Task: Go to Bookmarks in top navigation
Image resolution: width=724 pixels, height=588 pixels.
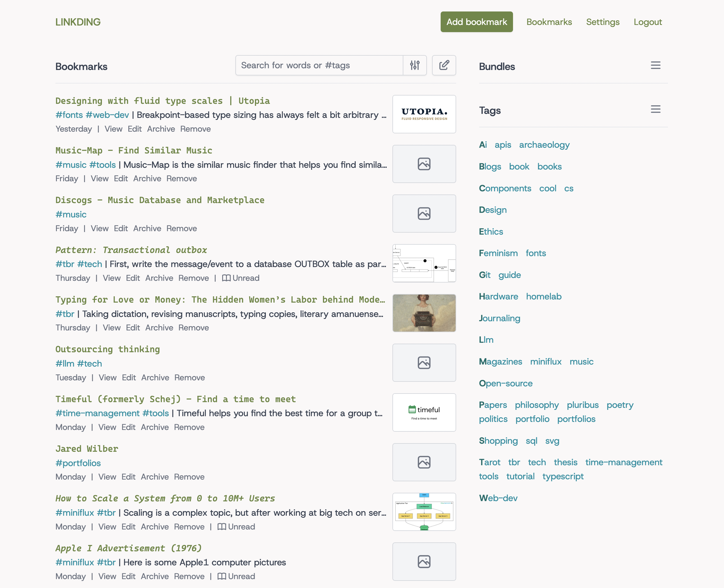Action: (x=549, y=22)
